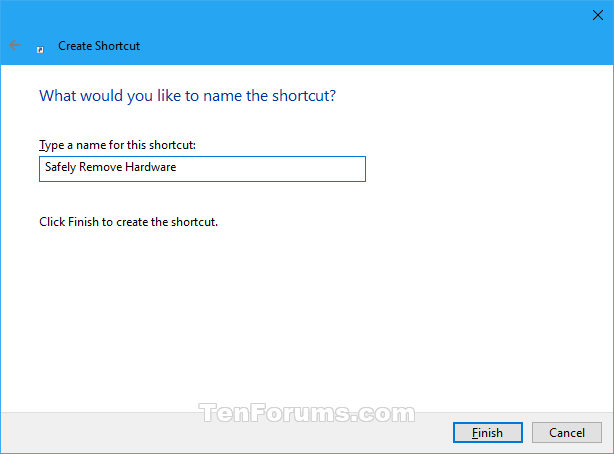Click the 'What would you like to name the shortcut?' heading

pos(188,96)
